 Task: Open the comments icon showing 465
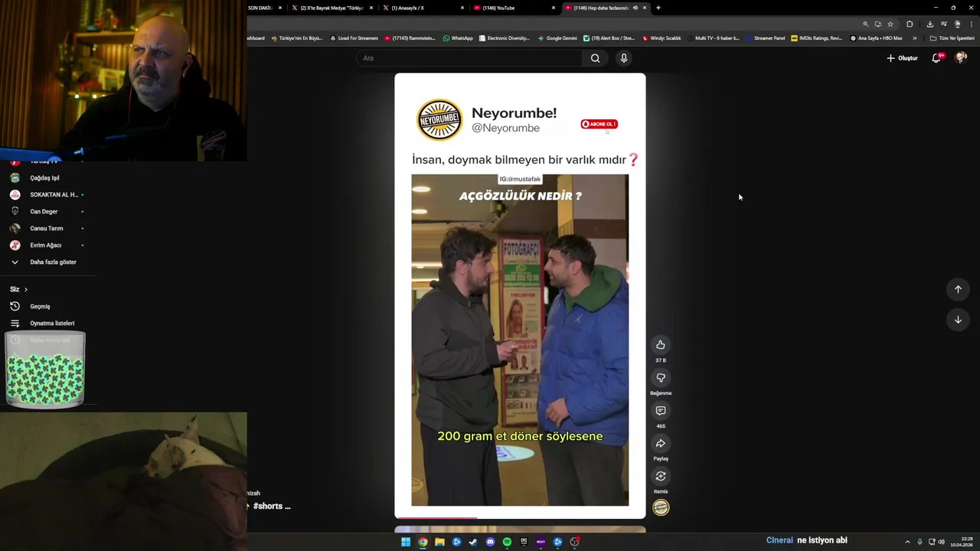[661, 411]
